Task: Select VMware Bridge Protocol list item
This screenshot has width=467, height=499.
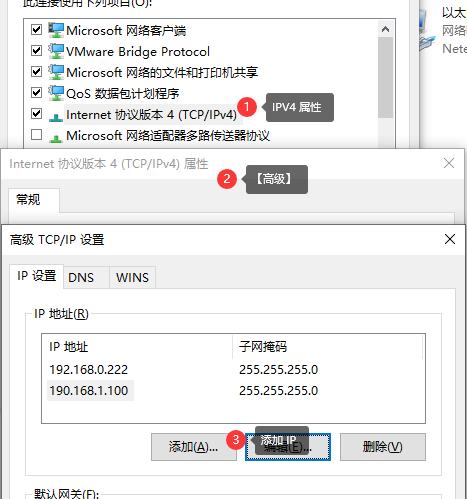Action: [138, 52]
